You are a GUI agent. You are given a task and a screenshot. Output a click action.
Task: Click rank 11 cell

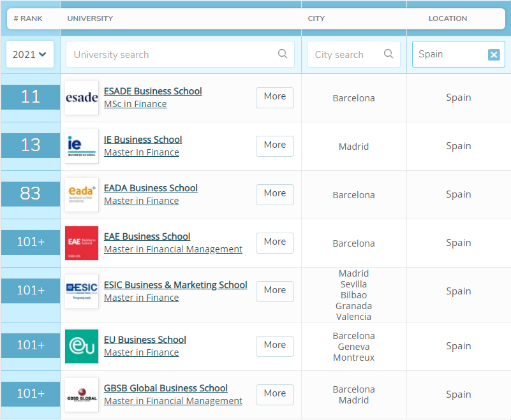31,97
